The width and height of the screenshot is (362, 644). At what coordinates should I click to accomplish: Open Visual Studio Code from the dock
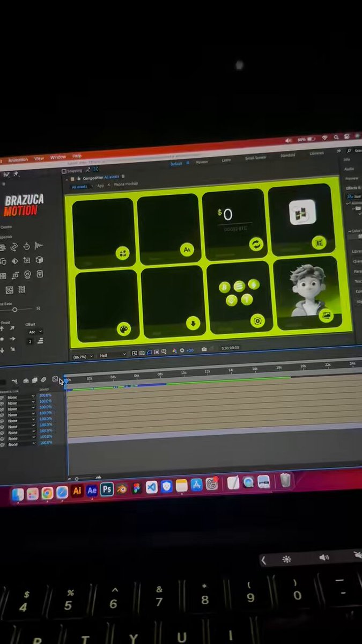point(152,487)
